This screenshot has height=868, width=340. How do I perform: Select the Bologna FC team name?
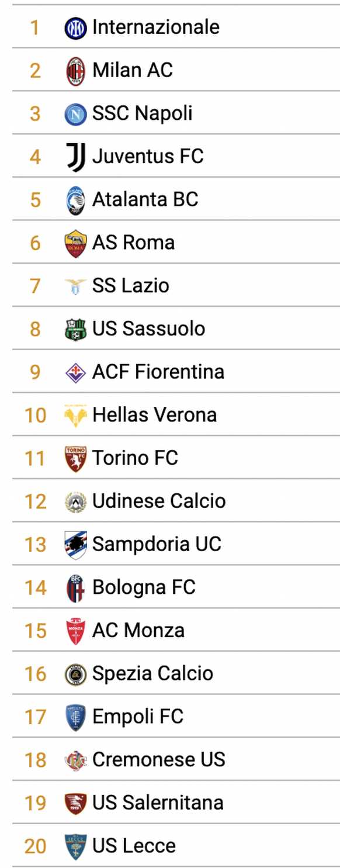(x=144, y=588)
